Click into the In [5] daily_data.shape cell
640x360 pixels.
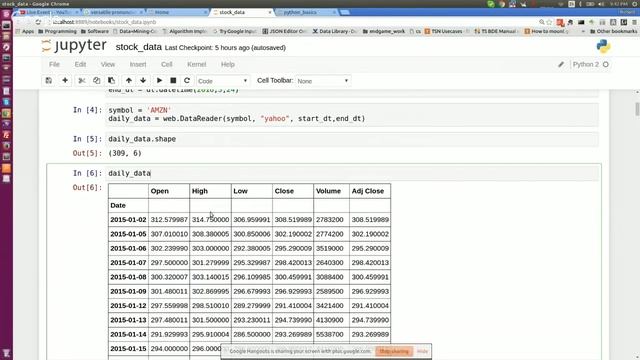353,139
